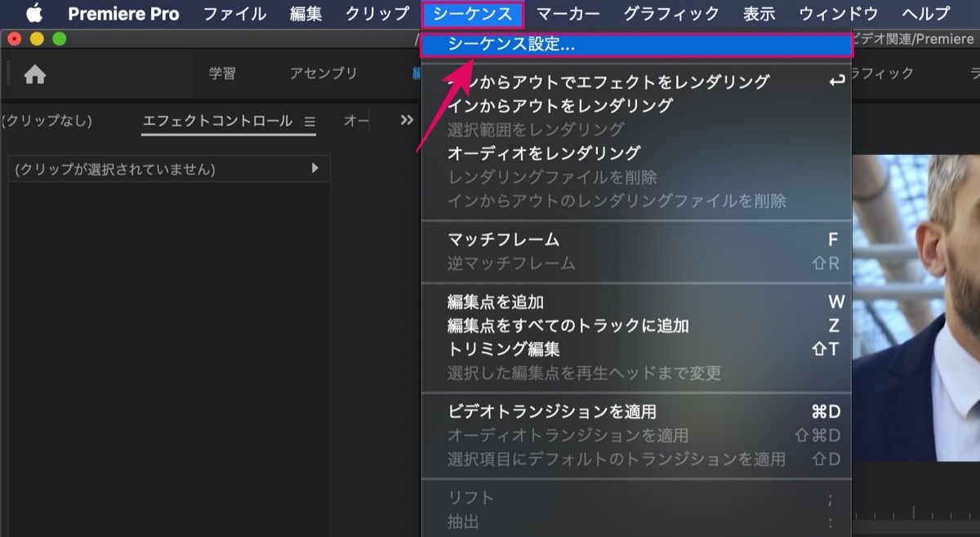The width and height of the screenshot is (980, 537).
Task: Open the クリップ menu
Action: 376,14
